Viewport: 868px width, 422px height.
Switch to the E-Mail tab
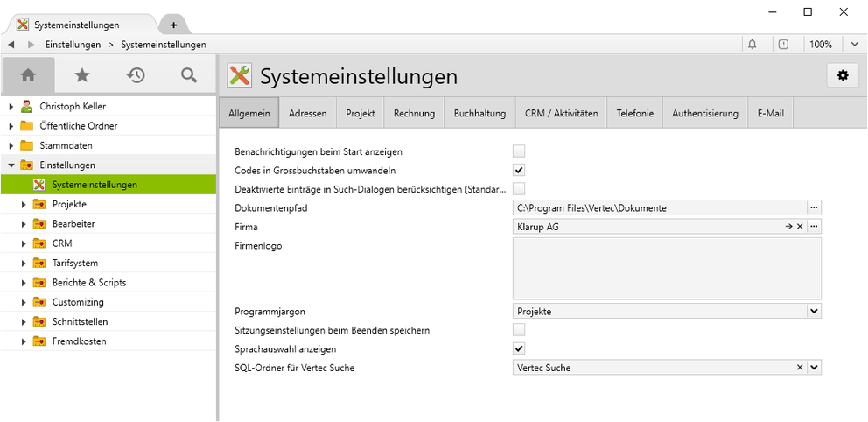(x=771, y=113)
